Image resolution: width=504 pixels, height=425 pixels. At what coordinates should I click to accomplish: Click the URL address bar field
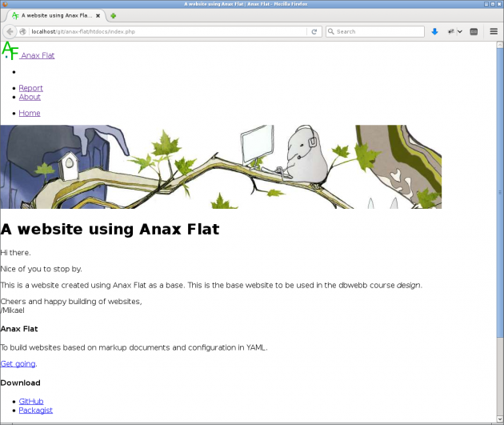pos(167,31)
